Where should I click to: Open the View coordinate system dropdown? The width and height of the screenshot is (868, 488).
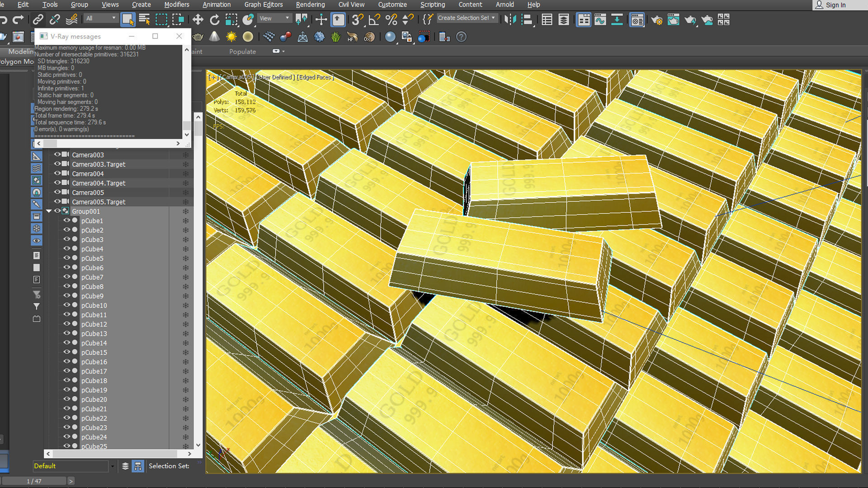274,18
